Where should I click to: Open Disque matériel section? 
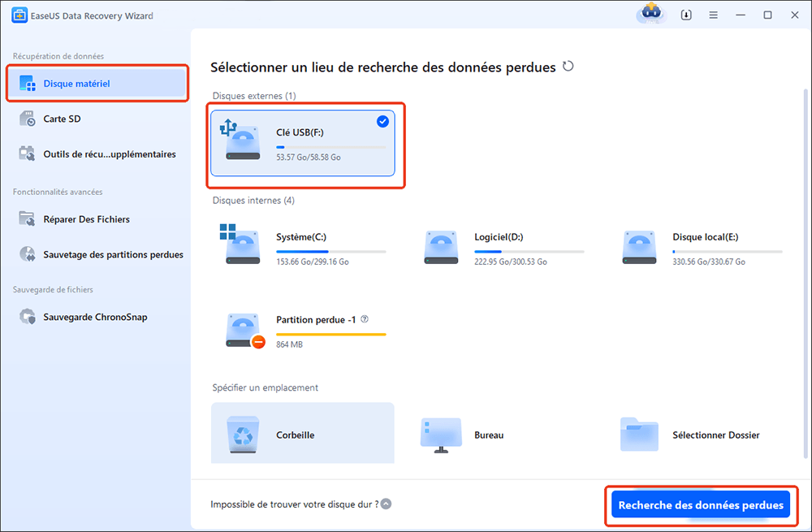97,84
